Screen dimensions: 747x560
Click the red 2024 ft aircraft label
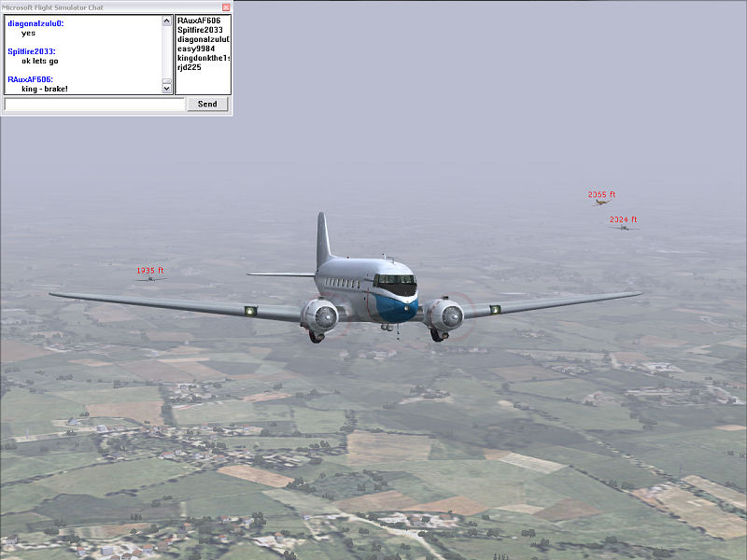click(623, 219)
